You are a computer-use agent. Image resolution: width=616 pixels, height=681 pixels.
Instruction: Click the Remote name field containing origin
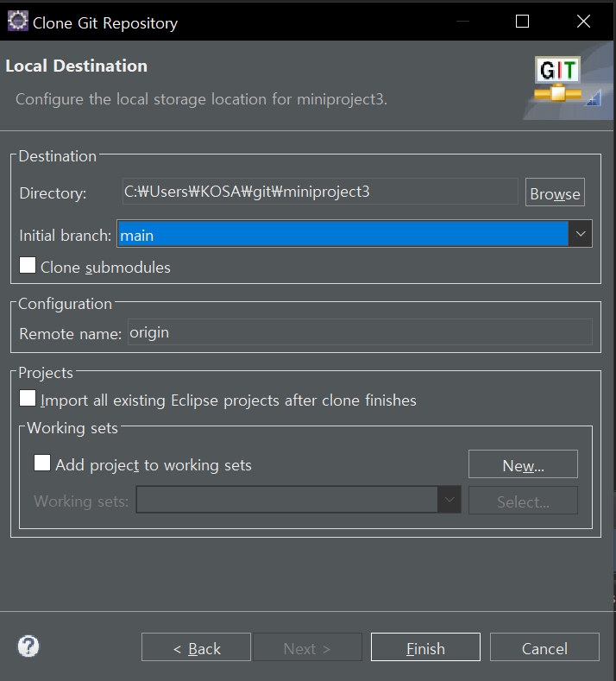360,332
